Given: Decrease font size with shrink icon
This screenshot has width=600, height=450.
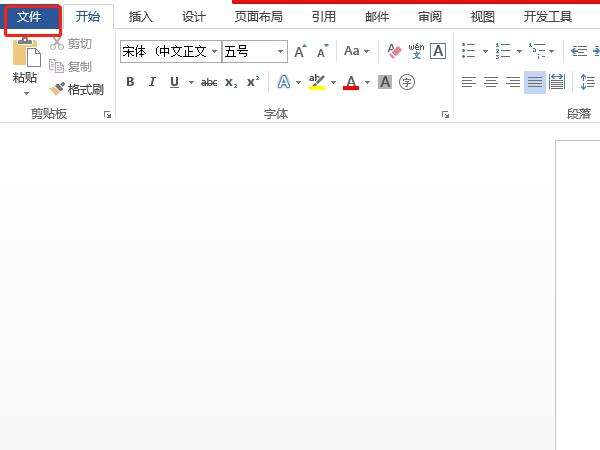Looking at the screenshot, I should 323,51.
